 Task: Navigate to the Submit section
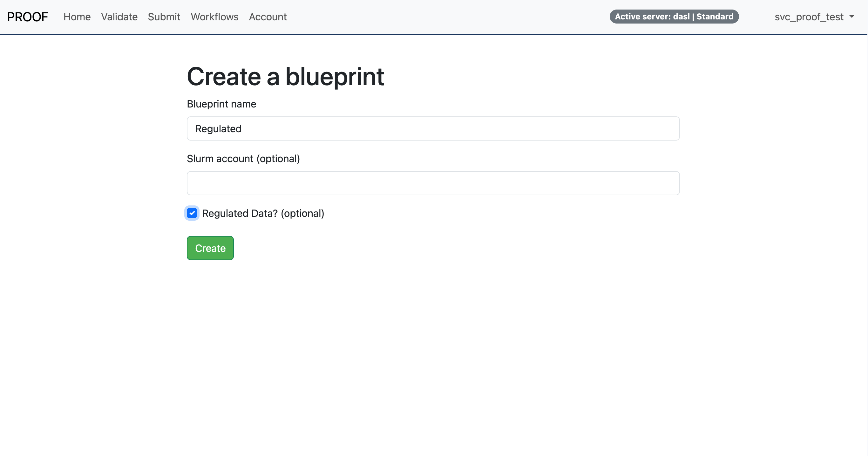(x=164, y=17)
